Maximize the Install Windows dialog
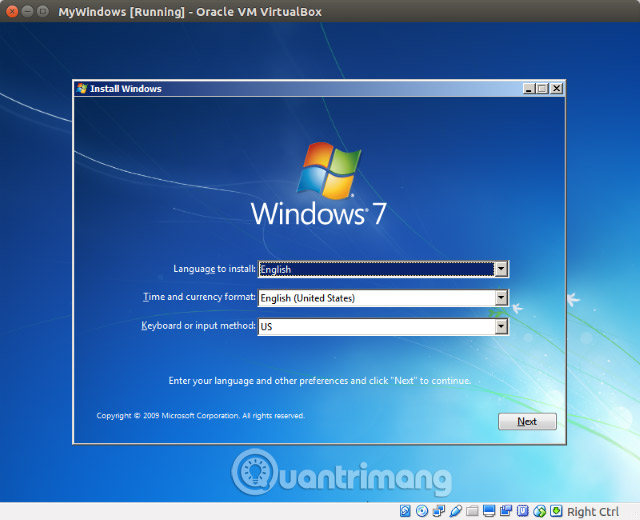 [542, 88]
